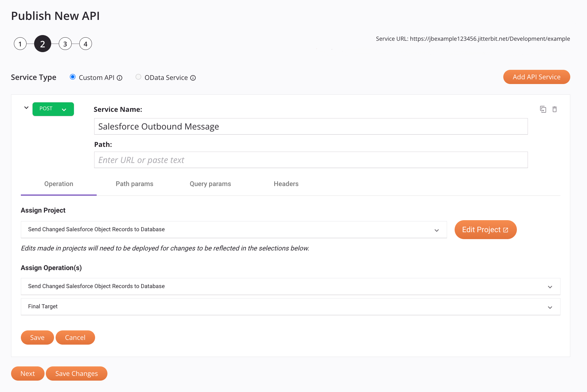
Task: Switch to the Headers tab
Action: tap(286, 184)
